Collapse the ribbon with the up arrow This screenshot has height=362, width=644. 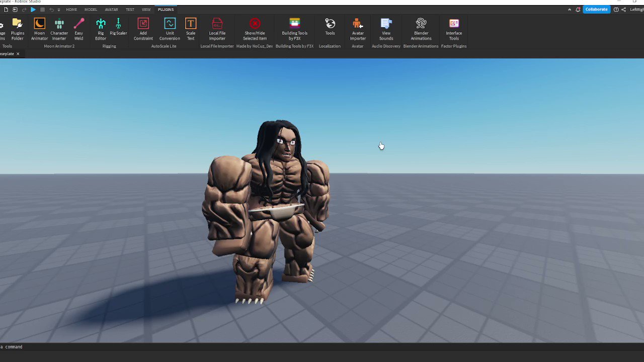point(570,10)
